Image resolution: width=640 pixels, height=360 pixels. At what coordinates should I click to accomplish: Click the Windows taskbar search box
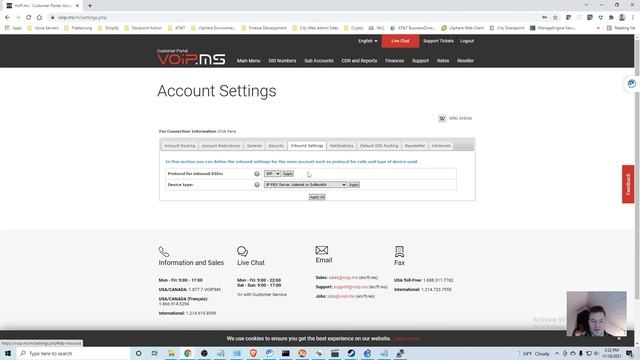click(73, 353)
